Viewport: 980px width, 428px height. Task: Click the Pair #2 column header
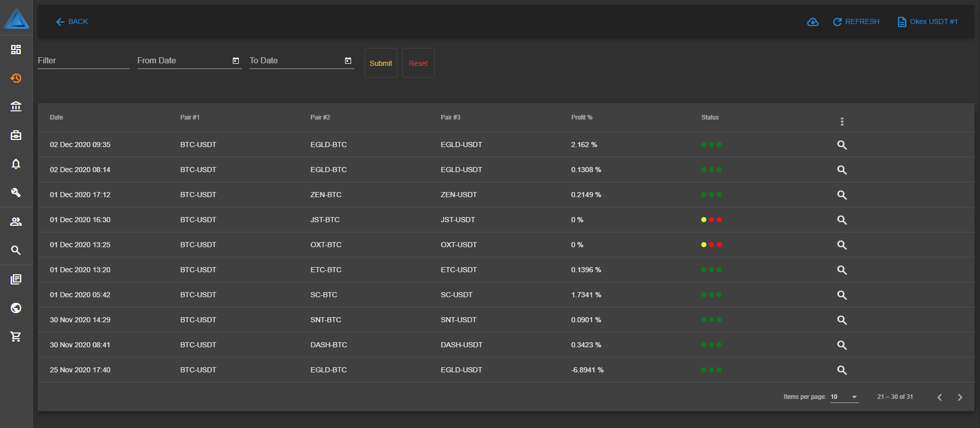click(320, 117)
